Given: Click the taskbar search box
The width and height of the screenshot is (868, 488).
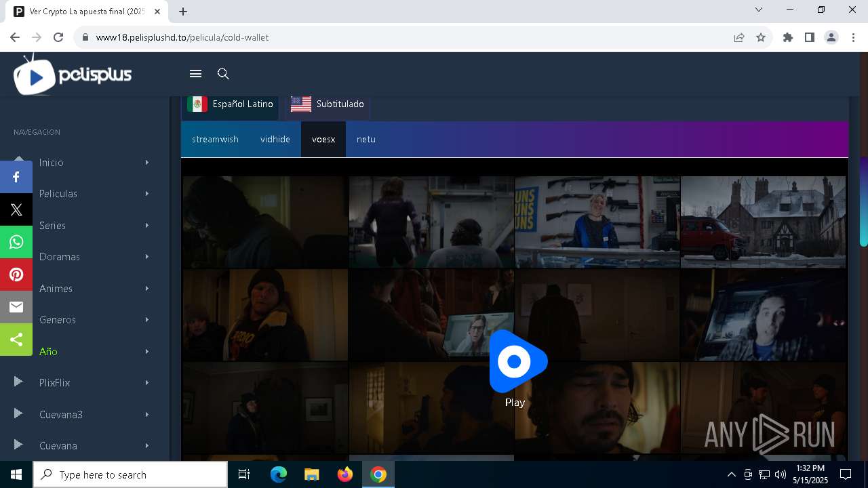Looking at the screenshot, I should pos(130,474).
